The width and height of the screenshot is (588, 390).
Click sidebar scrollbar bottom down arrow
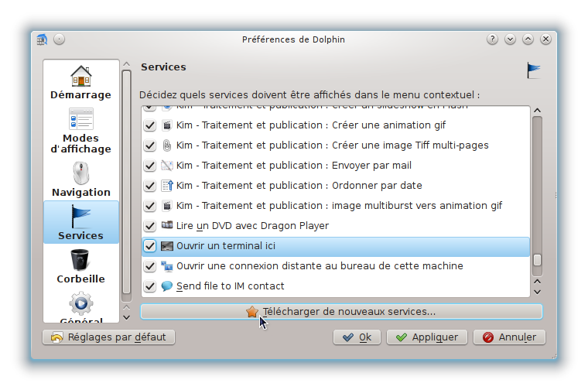click(127, 317)
